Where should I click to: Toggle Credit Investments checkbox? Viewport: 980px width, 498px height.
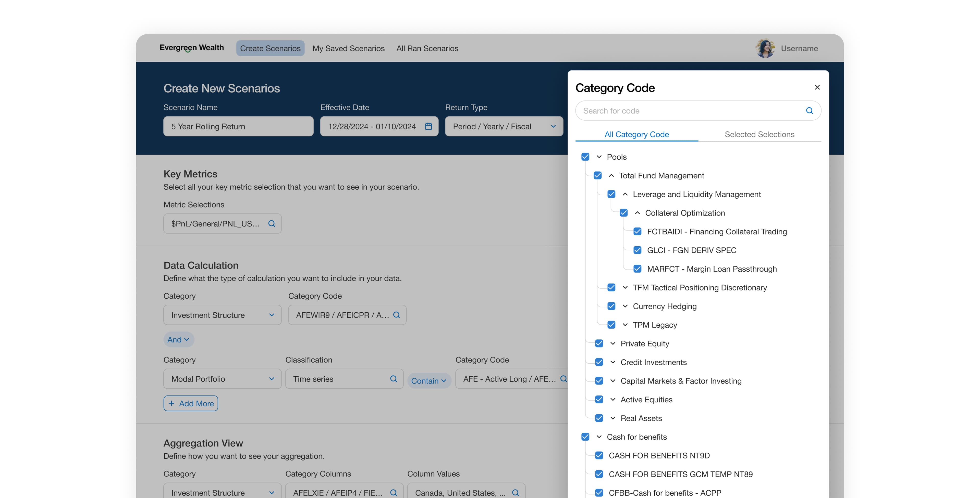(x=599, y=362)
